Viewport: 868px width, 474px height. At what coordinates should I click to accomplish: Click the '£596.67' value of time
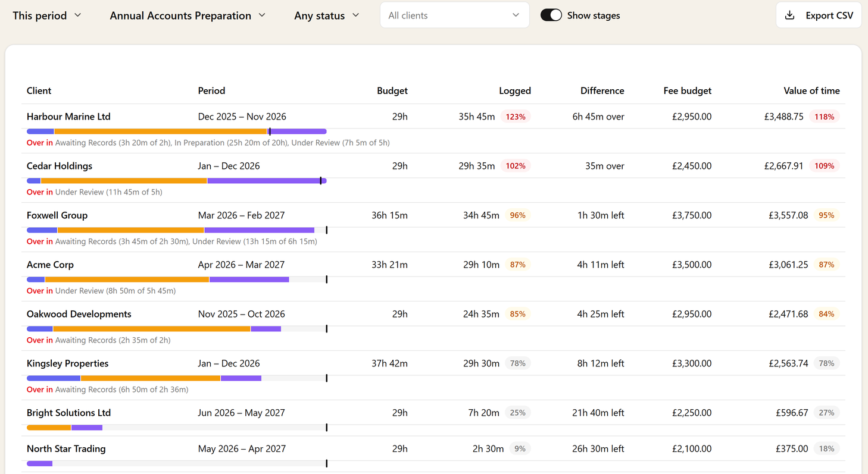pos(792,413)
